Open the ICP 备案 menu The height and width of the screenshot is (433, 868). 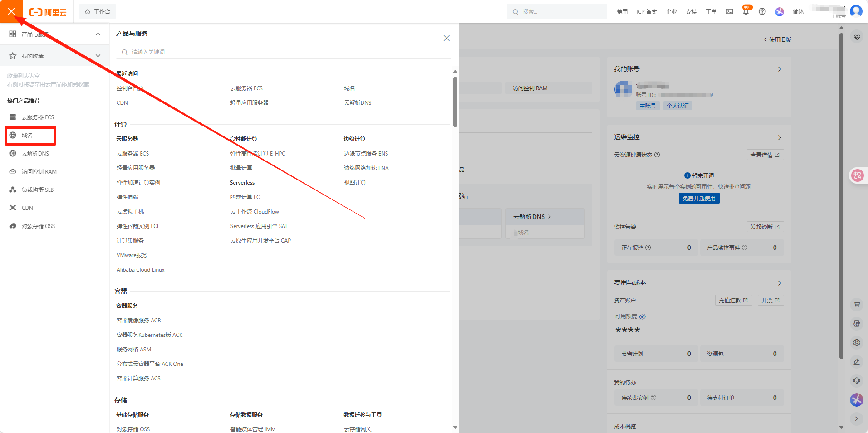click(x=647, y=12)
